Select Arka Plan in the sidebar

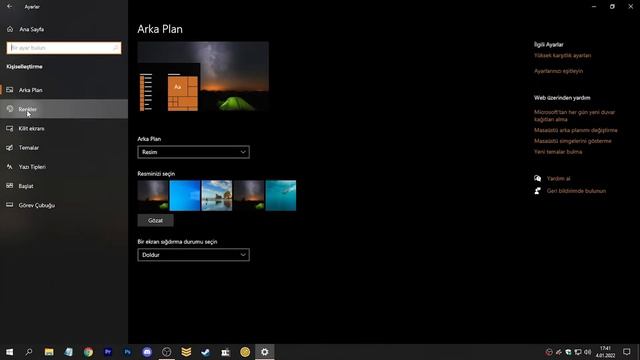click(x=64, y=90)
